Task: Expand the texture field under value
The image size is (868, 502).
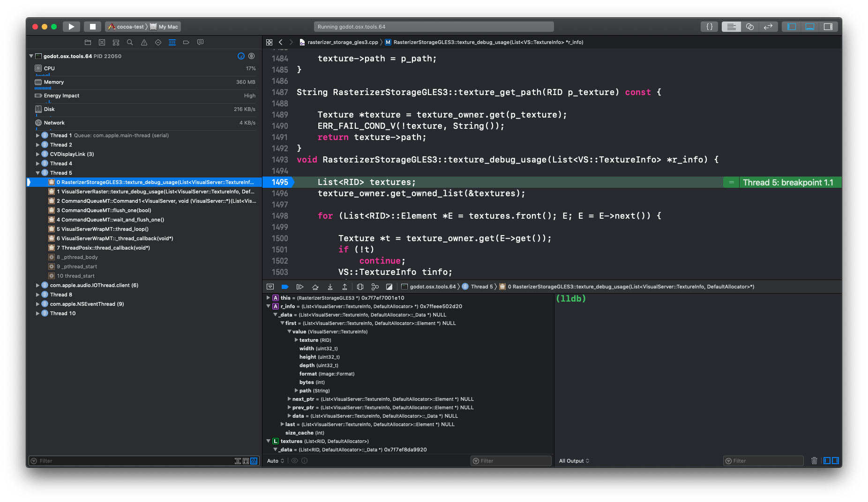Action: (x=296, y=340)
